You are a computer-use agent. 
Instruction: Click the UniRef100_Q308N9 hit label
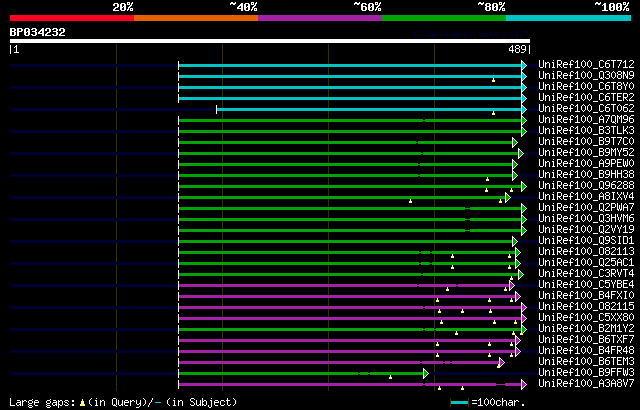(x=586, y=75)
